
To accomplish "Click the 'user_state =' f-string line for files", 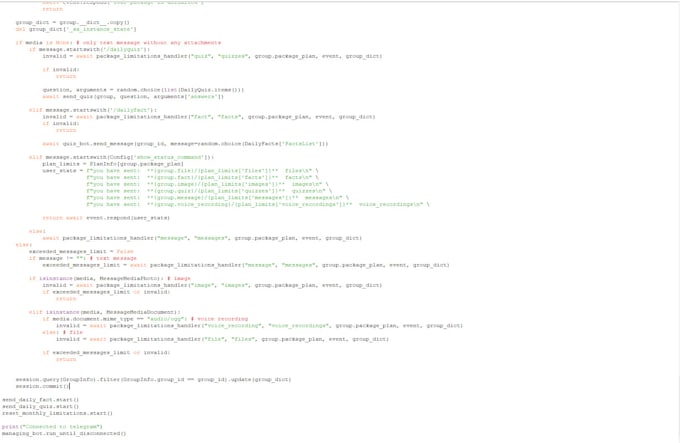I will (180, 171).
